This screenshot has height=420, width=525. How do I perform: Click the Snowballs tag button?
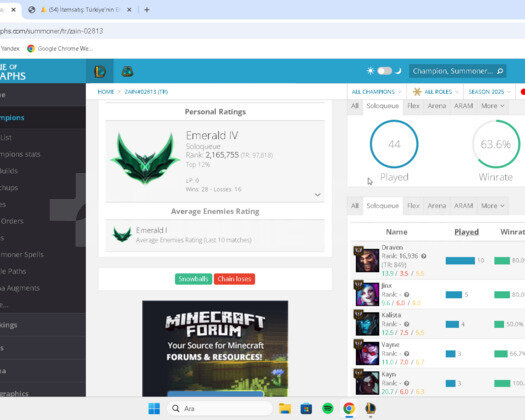(x=194, y=279)
